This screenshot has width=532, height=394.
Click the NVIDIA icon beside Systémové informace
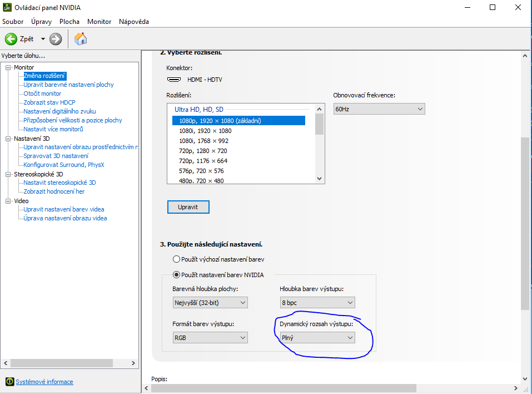[x=10, y=381]
